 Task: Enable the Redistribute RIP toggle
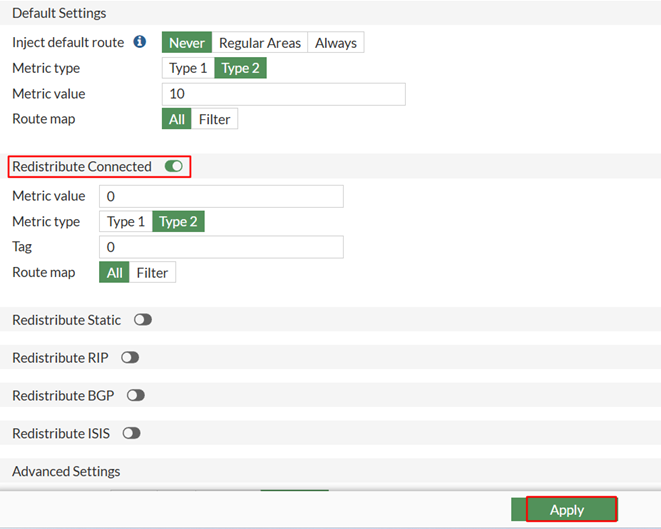(x=130, y=358)
